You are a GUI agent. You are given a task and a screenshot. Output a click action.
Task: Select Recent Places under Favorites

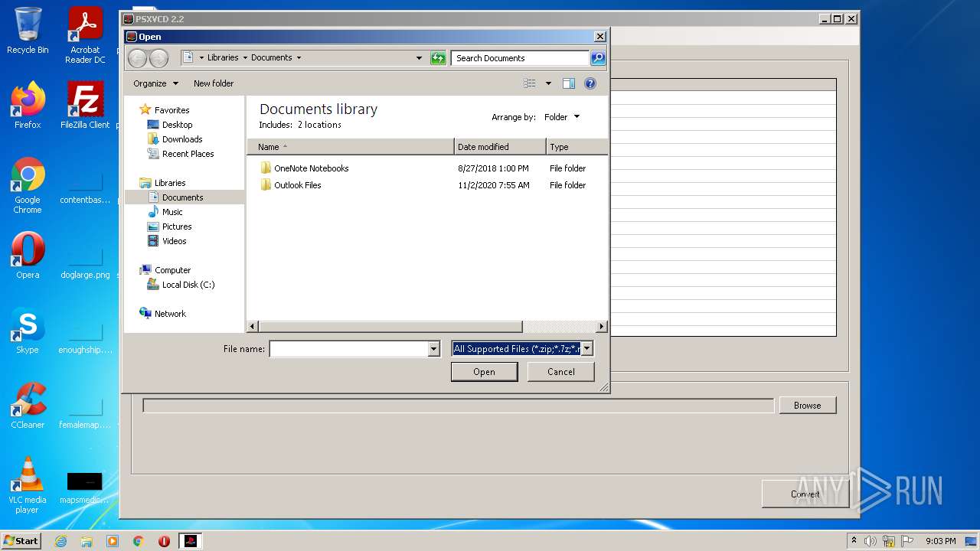[x=188, y=154]
